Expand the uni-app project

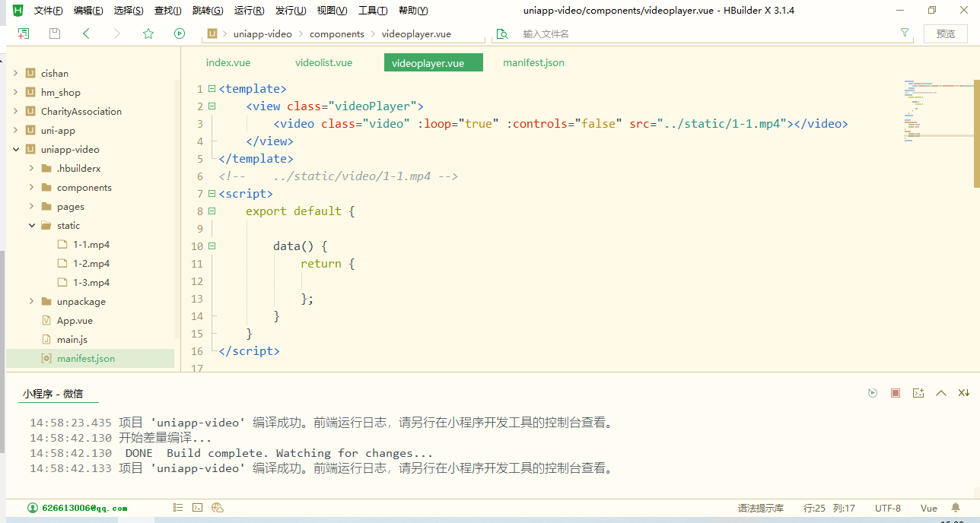(15, 131)
